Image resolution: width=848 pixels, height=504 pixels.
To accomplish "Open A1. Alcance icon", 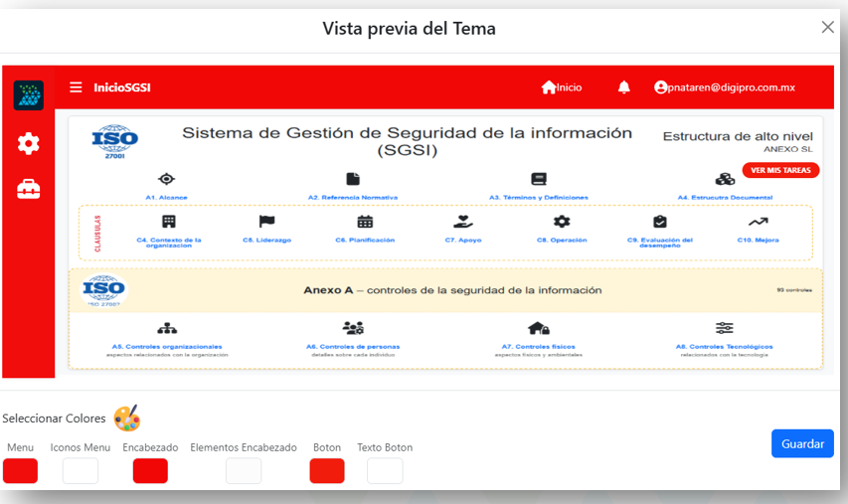I will point(167,179).
